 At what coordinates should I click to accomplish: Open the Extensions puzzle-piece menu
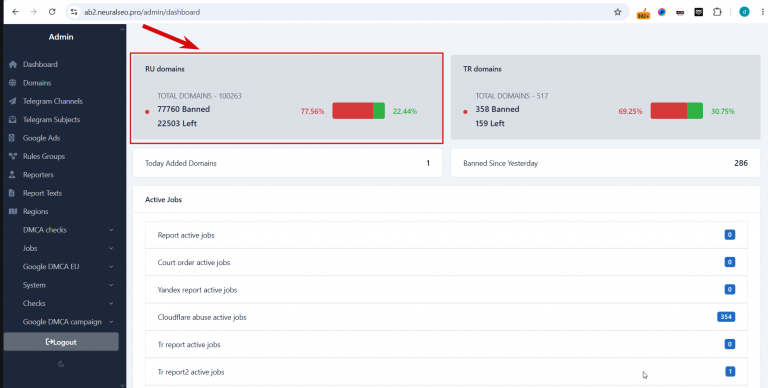[x=717, y=12]
